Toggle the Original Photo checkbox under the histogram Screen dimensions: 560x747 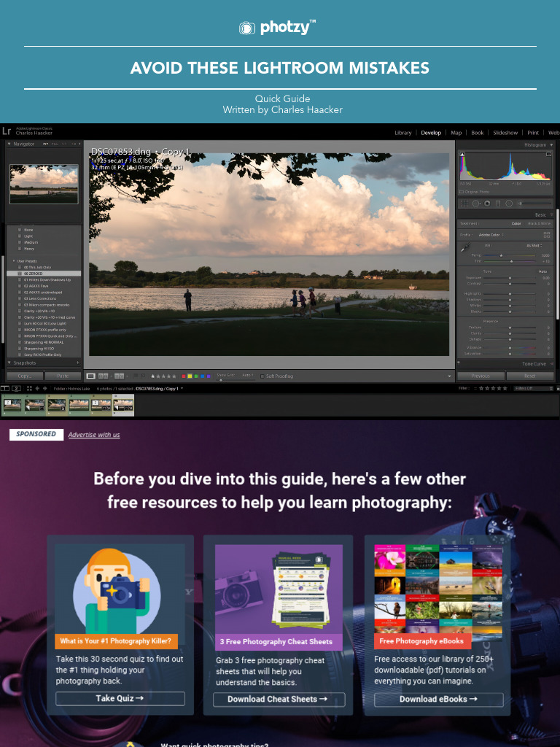click(462, 192)
